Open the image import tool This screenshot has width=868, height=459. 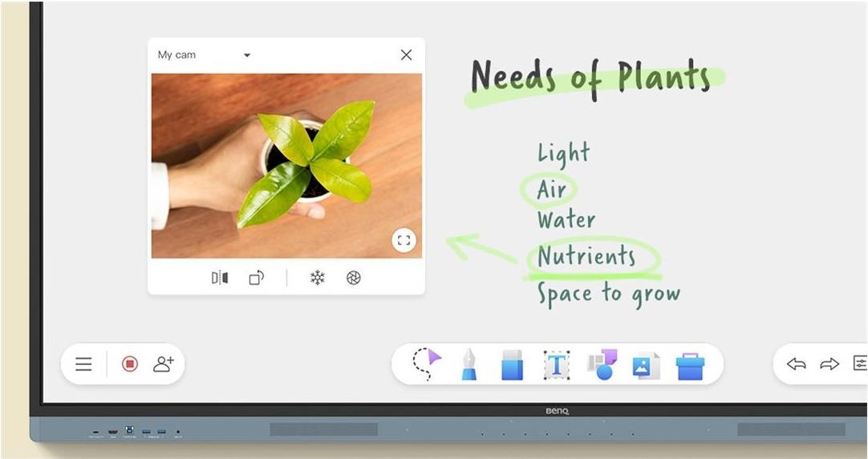coord(646,365)
